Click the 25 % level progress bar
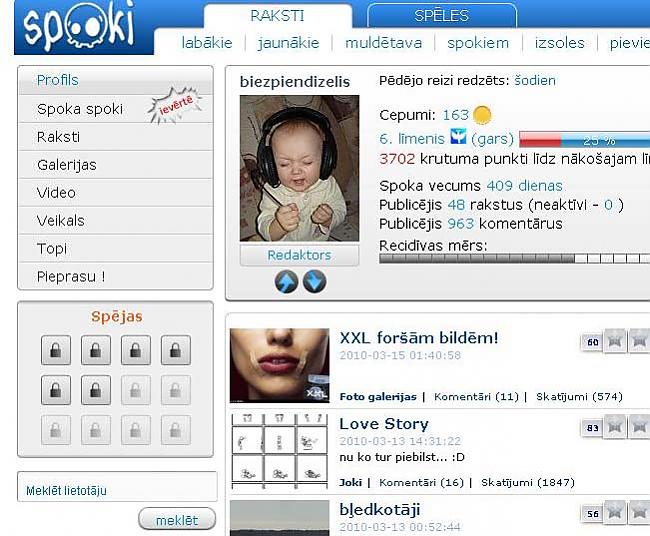This screenshot has height=536, width=650. [585, 140]
